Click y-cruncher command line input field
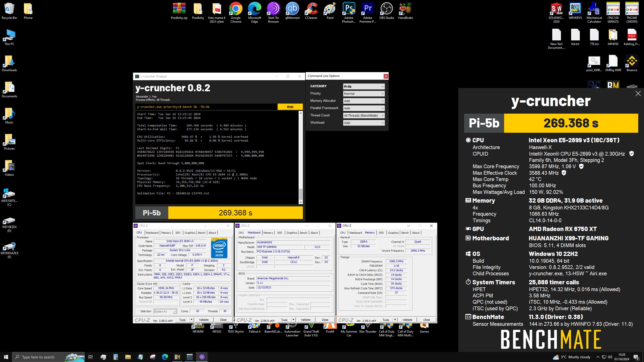The image size is (644, 362). coord(206,107)
